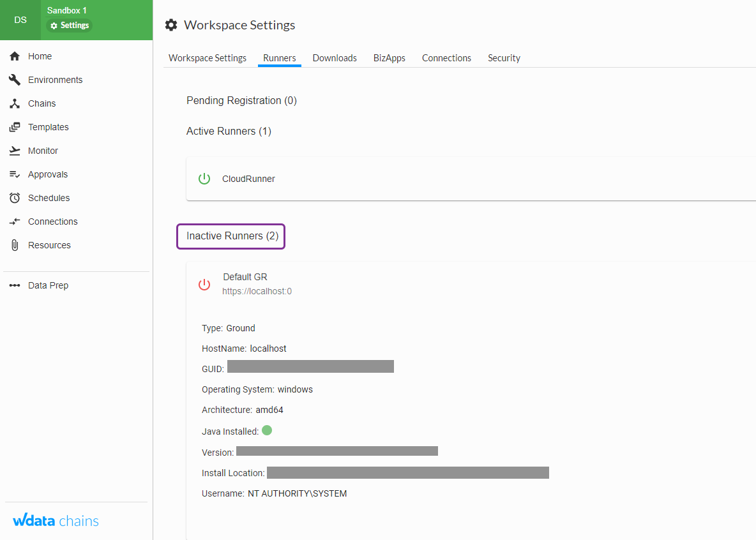Click the https://localhost:0 address

click(257, 291)
